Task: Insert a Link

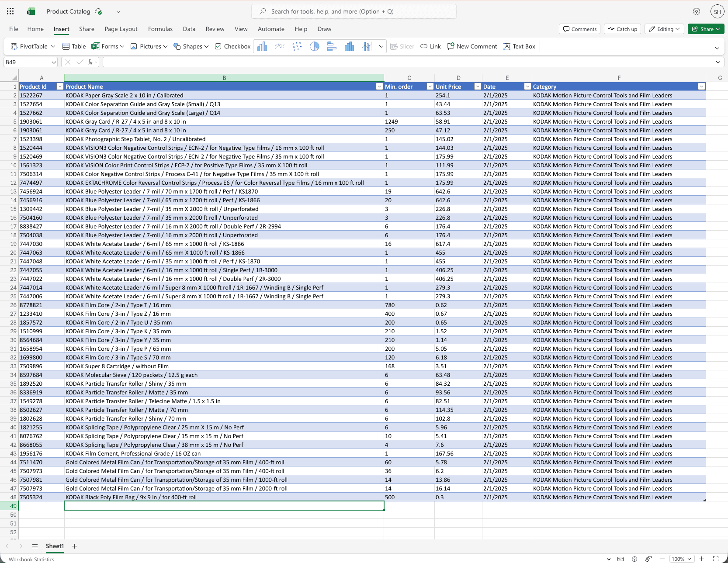Action: (430, 46)
